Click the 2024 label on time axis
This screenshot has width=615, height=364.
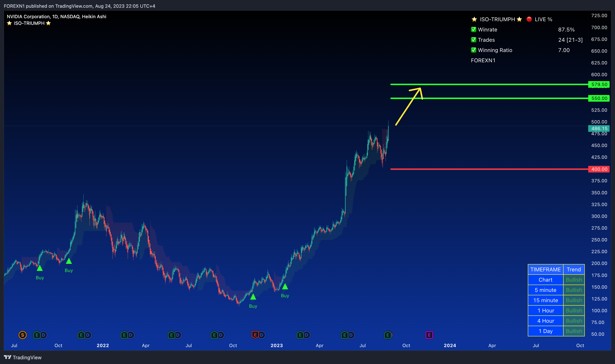[x=450, y=345]
